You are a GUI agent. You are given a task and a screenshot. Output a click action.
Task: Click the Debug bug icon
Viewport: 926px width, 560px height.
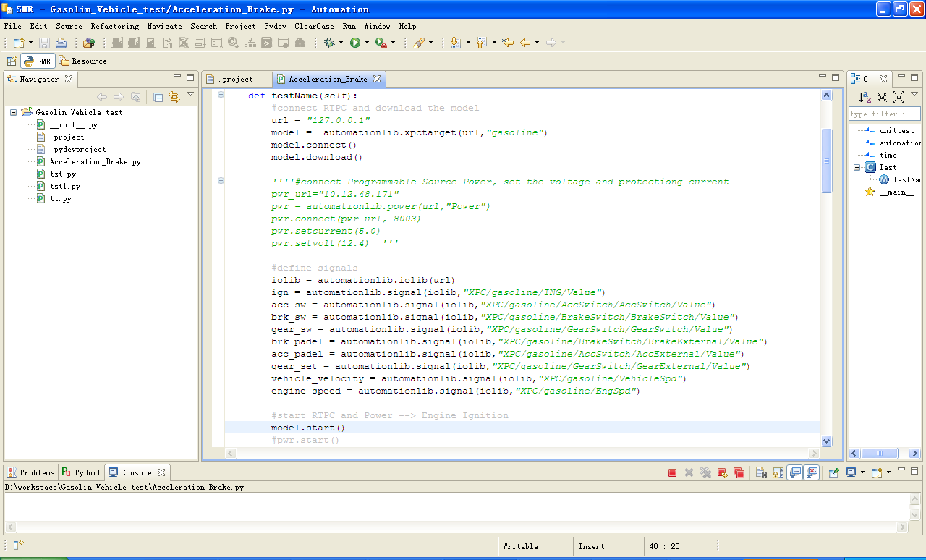point(329,43)
